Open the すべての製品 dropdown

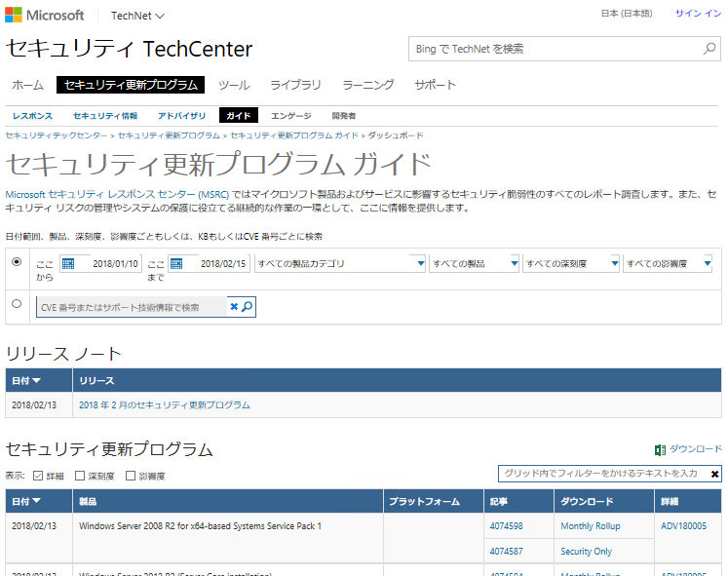click(474, 263)
